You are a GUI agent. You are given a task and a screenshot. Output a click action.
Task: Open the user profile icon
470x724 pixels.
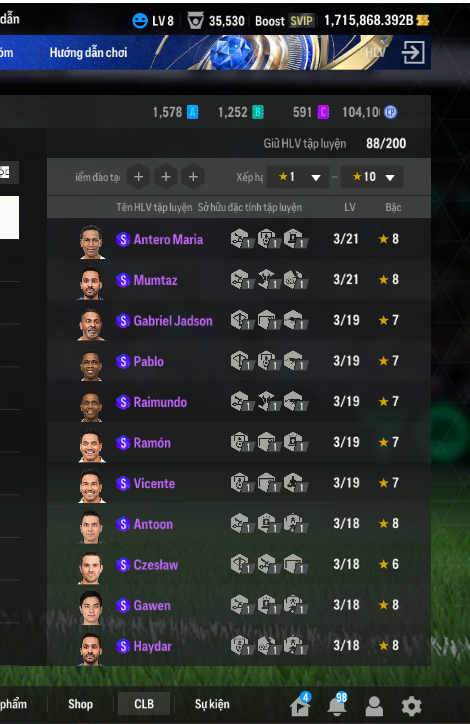pos(374,706)
